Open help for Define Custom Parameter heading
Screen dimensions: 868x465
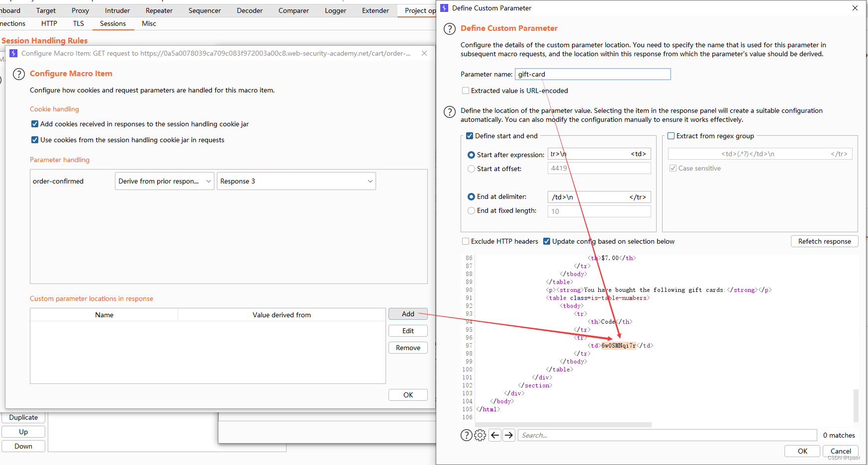click(x=450, y=29)
